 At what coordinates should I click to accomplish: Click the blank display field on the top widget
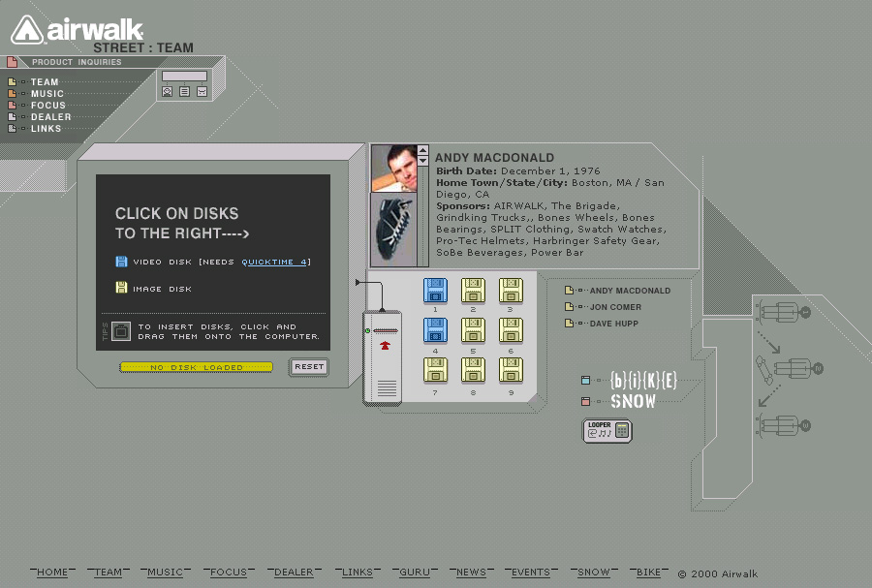point(185,77)
